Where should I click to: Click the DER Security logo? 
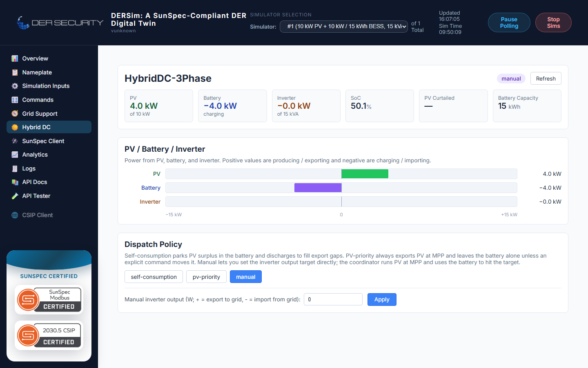coord(60,22)
